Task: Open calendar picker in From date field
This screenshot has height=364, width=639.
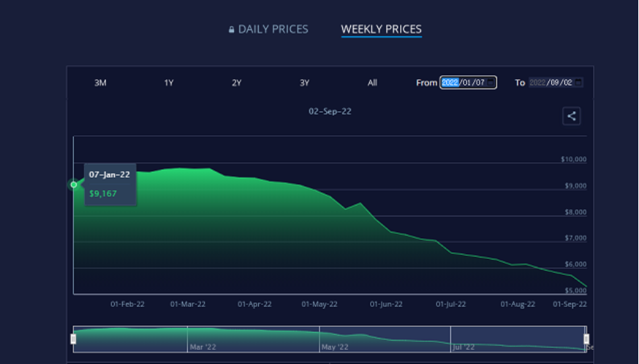Action: pyautogui.click(x=491, y=83)
